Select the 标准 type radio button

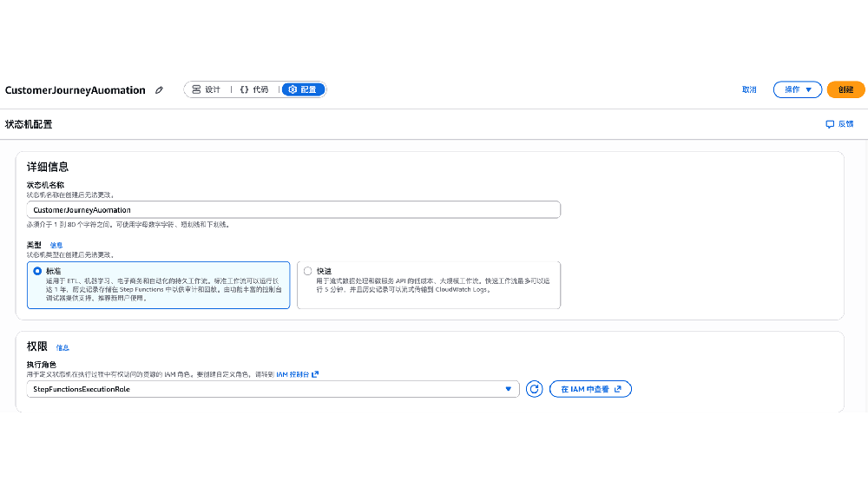(37, 271)
